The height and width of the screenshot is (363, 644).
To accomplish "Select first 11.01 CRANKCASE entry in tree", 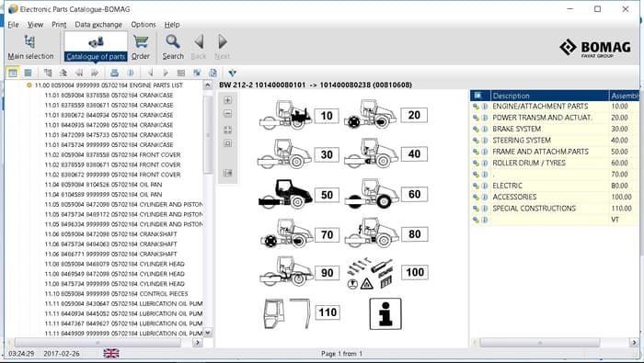I will 109,96.
